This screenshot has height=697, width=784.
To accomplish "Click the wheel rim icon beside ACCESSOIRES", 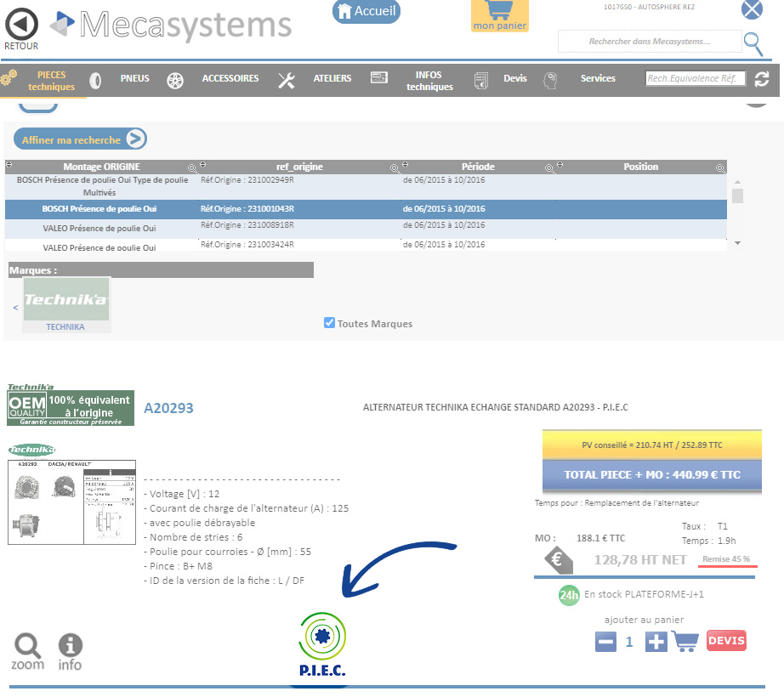I will 175,81.
